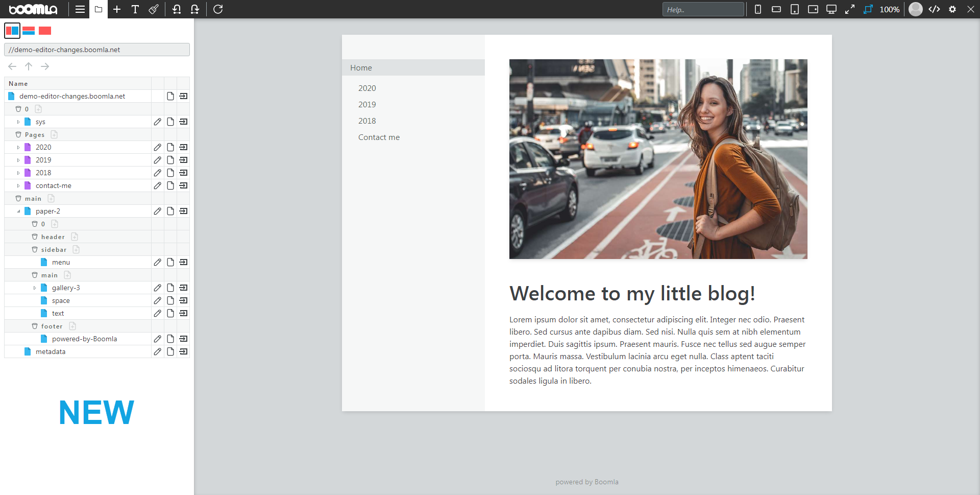
Task: Click the plus add element icon
Action: coord(117,9)
